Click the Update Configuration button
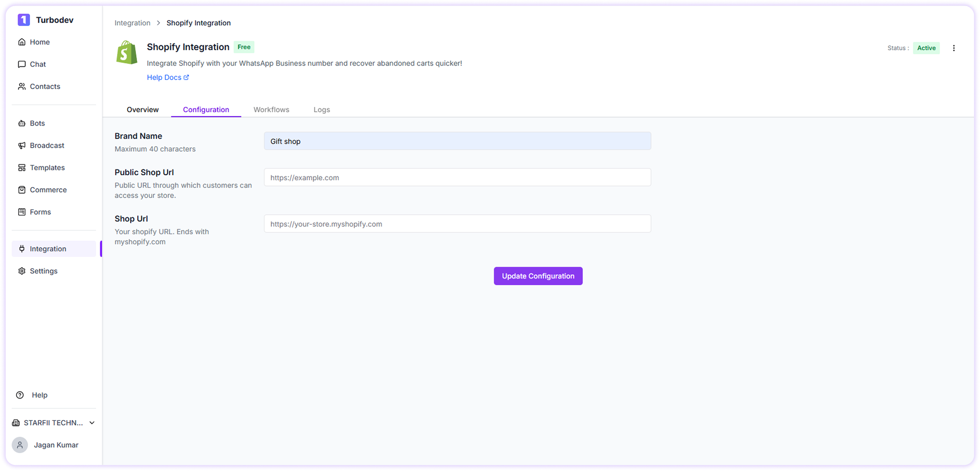 tap(538, 276)
